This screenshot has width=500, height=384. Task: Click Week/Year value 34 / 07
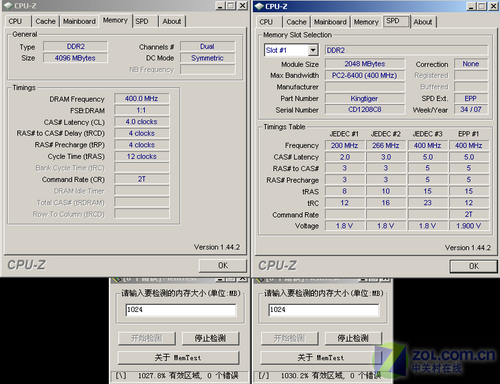pos(471,110)
